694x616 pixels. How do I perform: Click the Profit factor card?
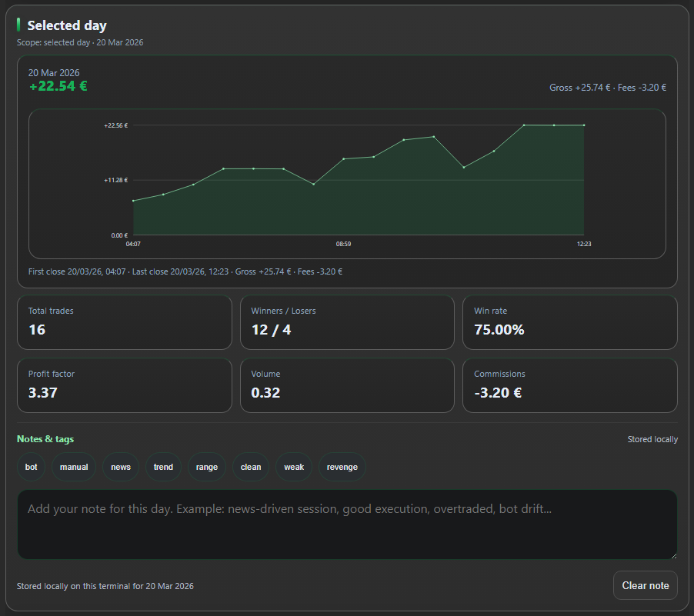[x=124, y=385]
